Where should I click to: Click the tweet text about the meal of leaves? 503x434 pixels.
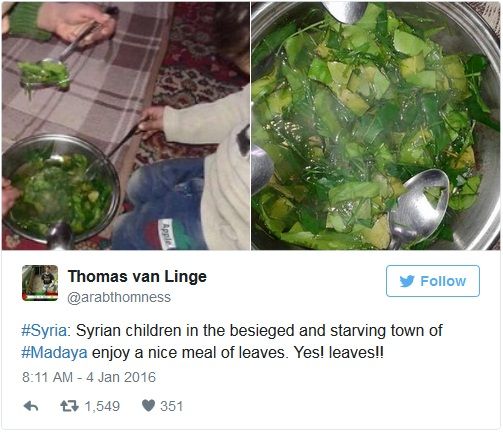232,342
